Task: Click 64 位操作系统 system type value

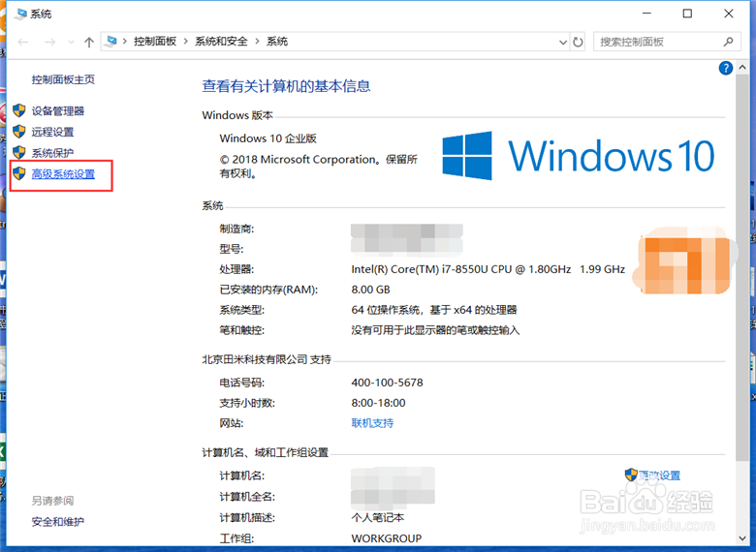Action: tap(434, 310)
